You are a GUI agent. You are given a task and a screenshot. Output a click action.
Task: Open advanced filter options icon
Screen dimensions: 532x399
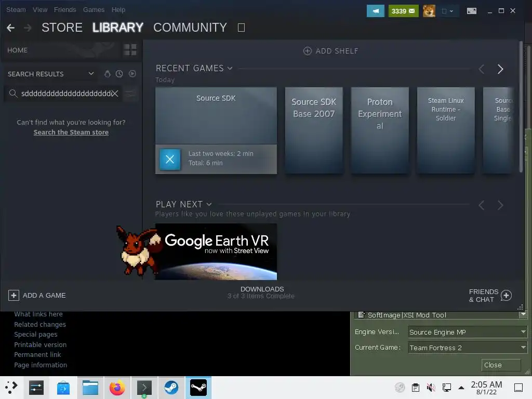(130, 94)
